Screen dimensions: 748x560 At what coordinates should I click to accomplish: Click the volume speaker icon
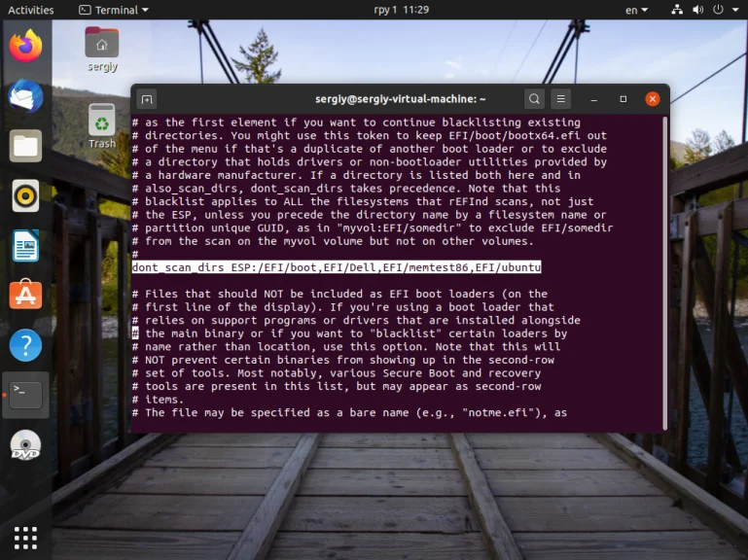coord(698,10)
